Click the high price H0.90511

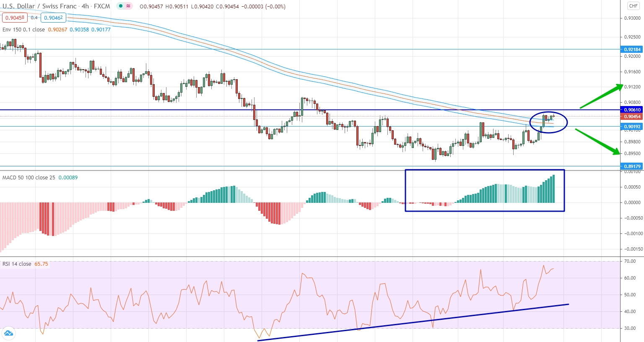point(177,7)
